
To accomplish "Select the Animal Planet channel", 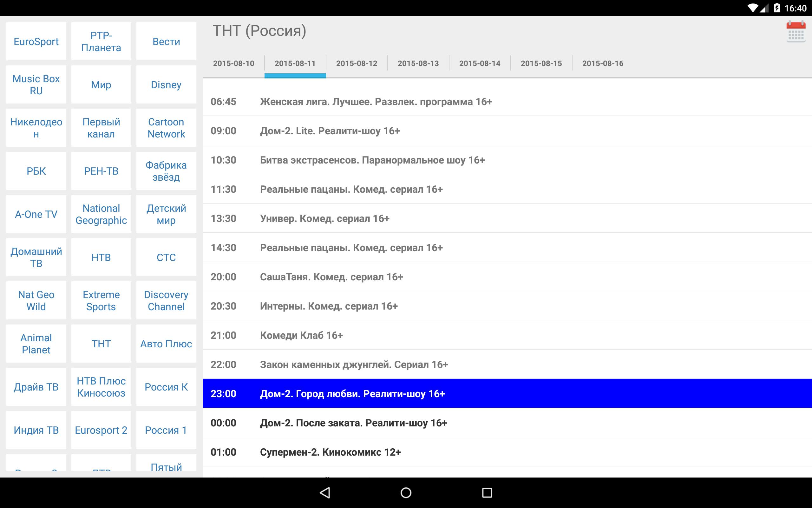I will pyautogui.click(x=36, y=344).
